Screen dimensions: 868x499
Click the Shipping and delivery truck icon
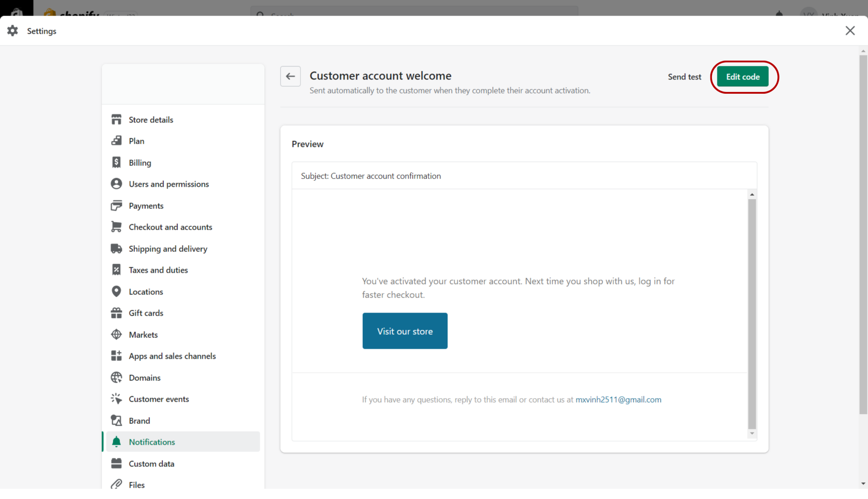(116, 248)
